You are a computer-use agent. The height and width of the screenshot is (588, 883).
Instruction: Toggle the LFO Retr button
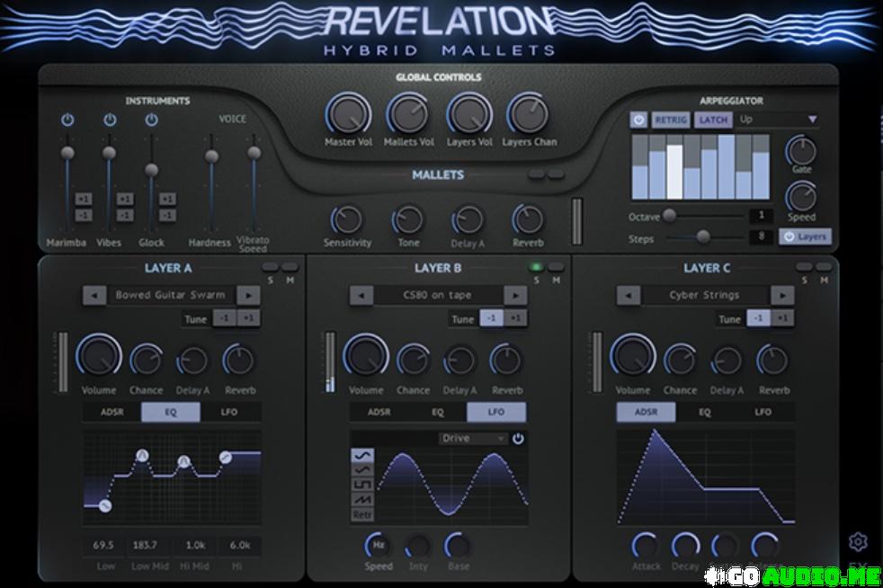[362, 513]
